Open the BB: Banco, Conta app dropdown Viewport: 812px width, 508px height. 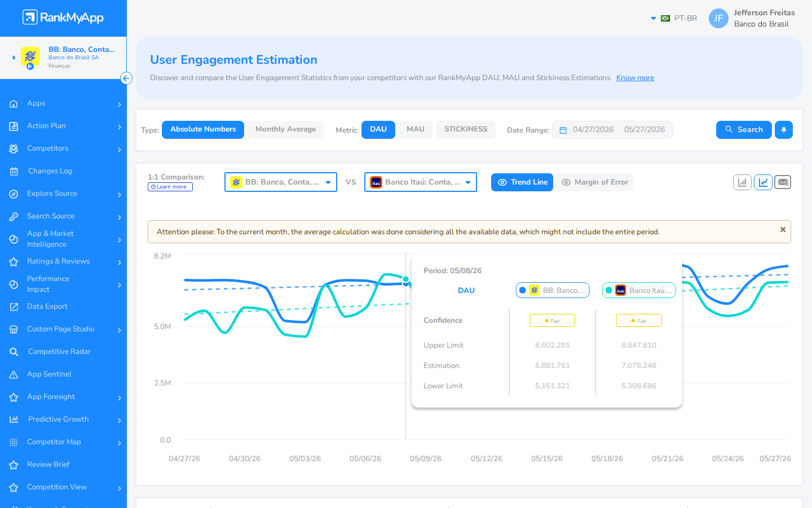tap(281, 182)
